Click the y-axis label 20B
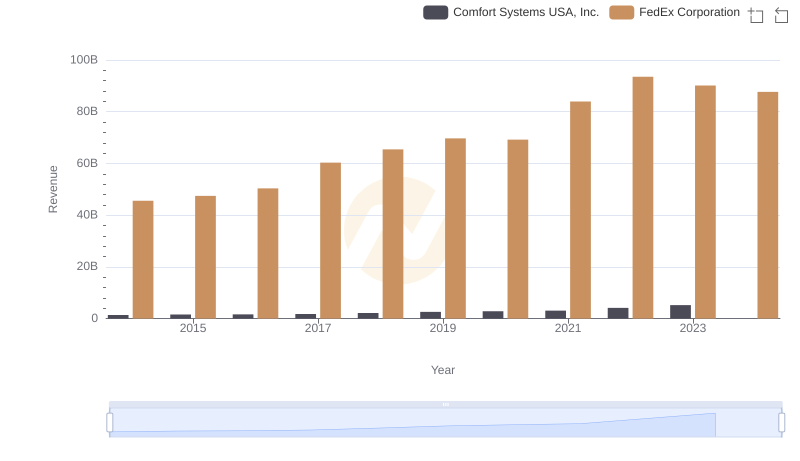 (87, 266)
